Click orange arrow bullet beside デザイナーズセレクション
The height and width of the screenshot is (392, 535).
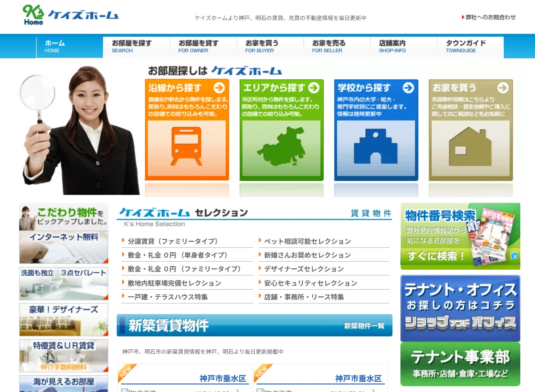pyautogui.click(x=260, y=268)
